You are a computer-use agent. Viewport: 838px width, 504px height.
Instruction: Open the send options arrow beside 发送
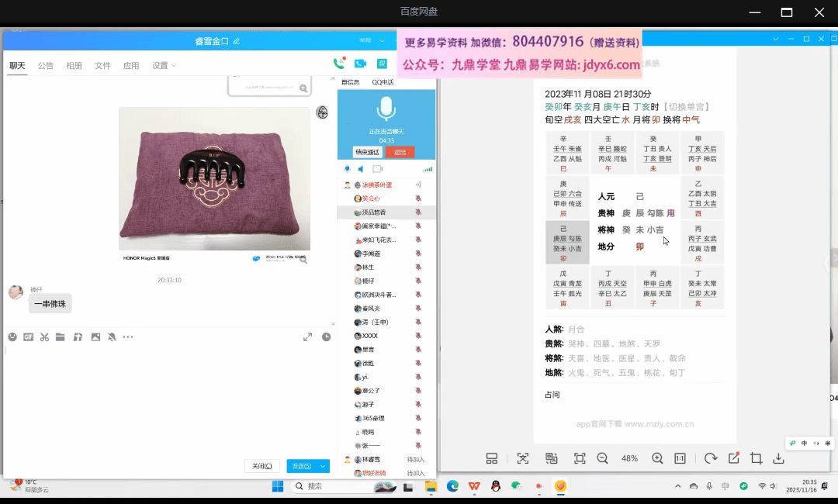coord(324,466)
